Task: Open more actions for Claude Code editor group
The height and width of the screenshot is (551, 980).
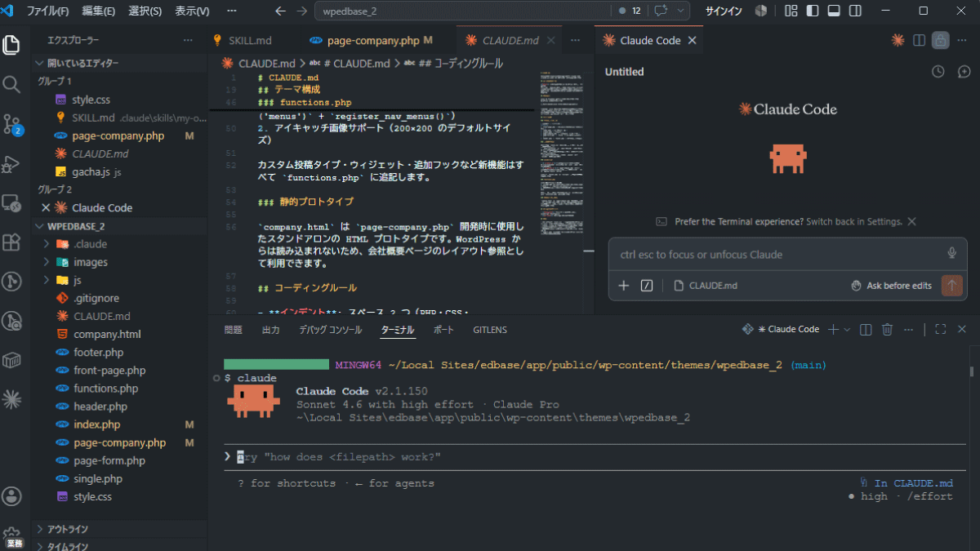Action: click(961, 40)
